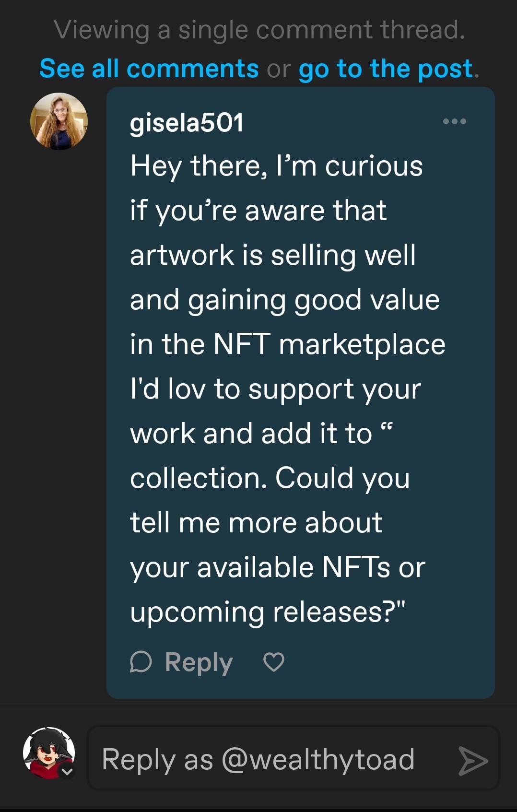This screenshot has height=812, width=517.
Task: Click the "upcoming releases?" line of comment
Action: [x=268, y=612]
